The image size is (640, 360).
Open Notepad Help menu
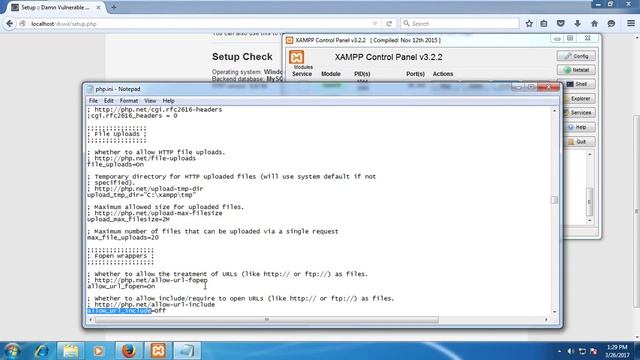[x=168, y=101]
